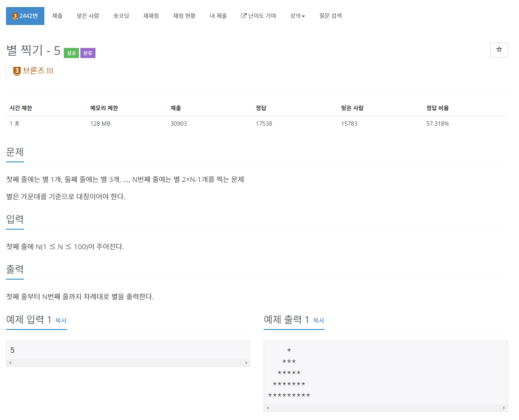Open the 내 제출 tab
This screenshot has height=420, width=519.
pyautogui.click(x=218, y=16)
